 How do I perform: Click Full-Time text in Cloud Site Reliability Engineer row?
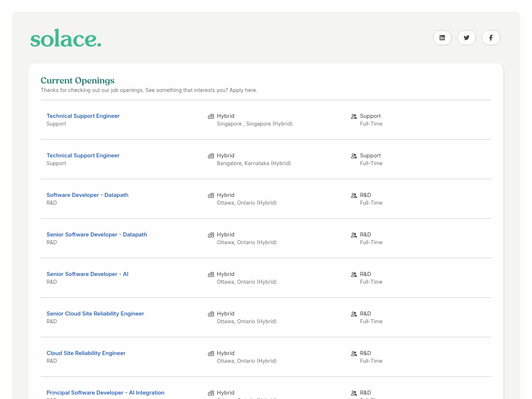click(371, 361)
